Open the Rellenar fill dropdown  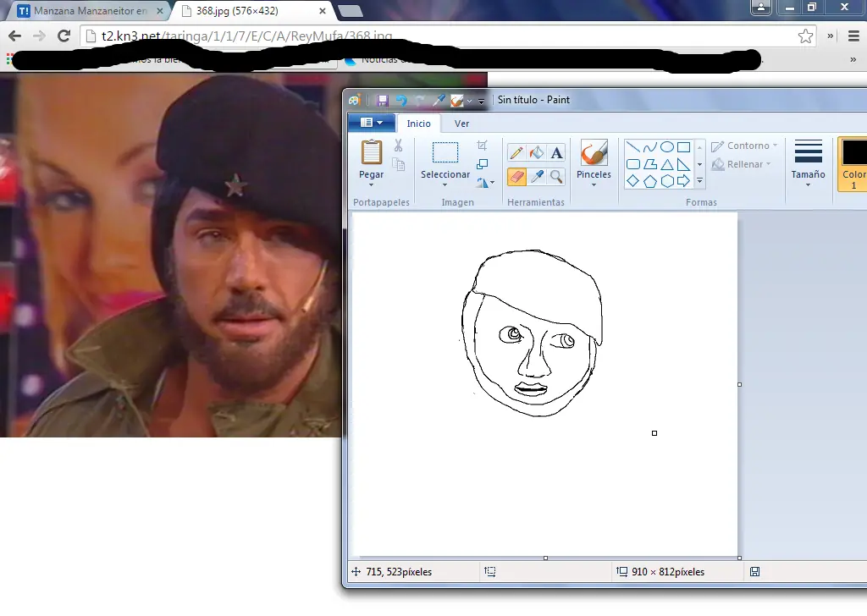741,164
